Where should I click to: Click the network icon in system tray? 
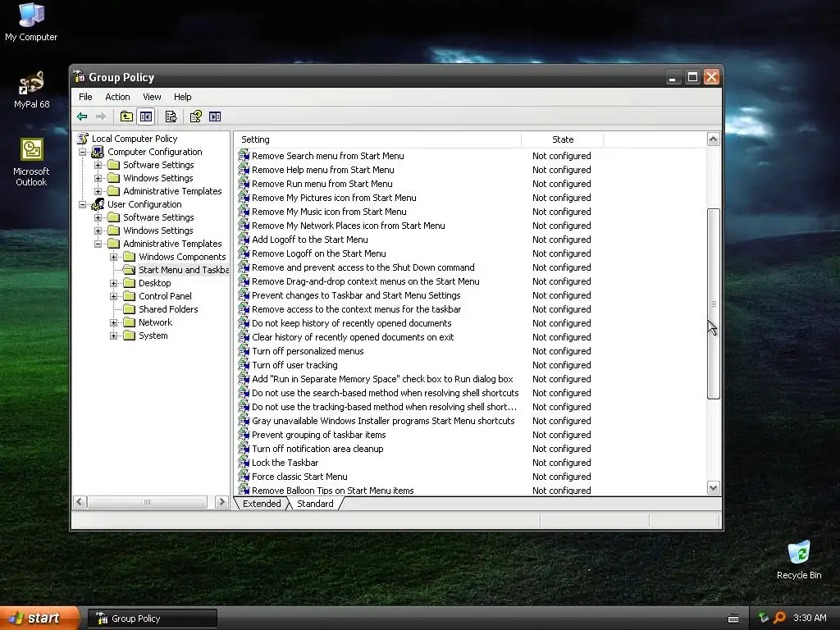pos(764,618)
